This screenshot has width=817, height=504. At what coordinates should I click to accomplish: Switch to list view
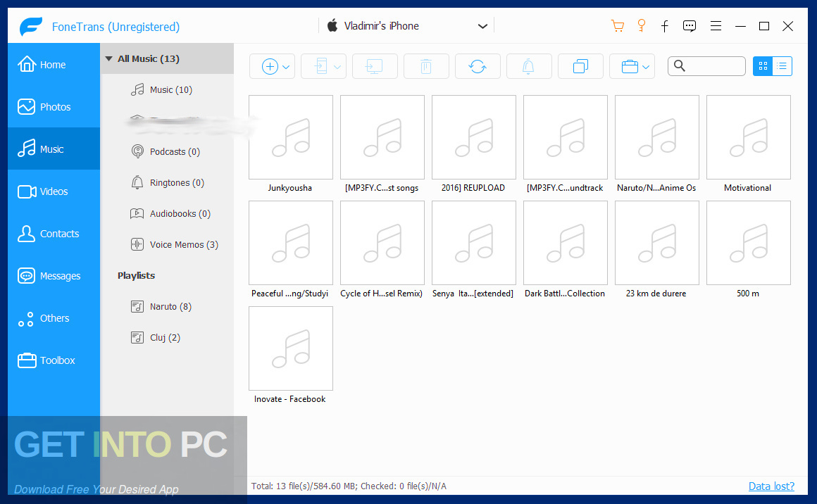coord(782,66)
